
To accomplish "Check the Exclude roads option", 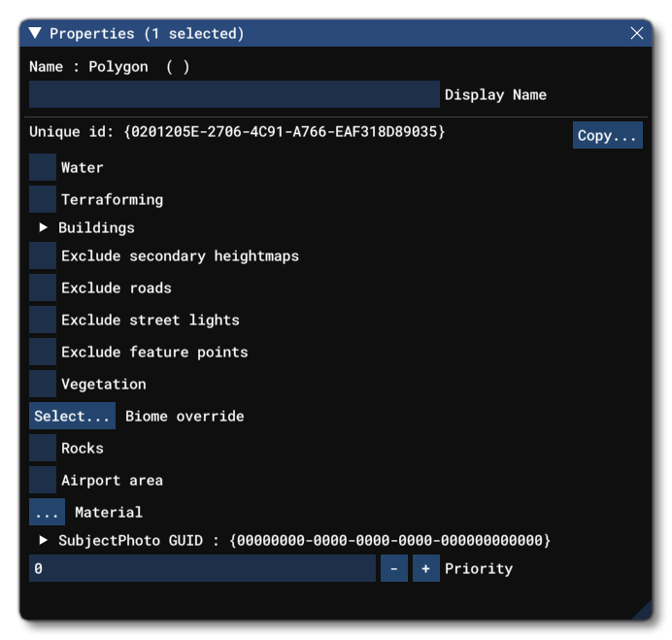I will pyautogui.click(x=43, y=288).
